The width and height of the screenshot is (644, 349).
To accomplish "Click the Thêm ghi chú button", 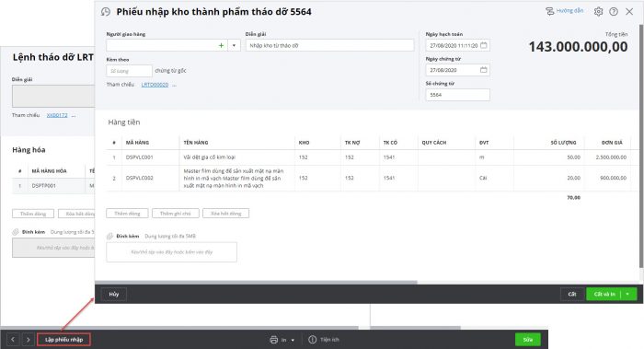I will [x=176, y=214].
